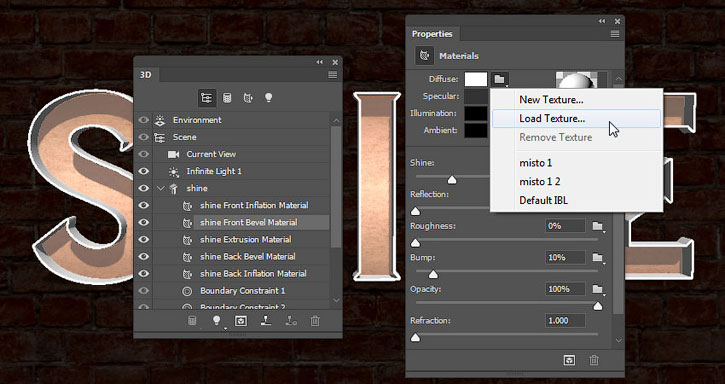The image size is (725, 384).
Task: Toggle visibility of Environment
Action: pyautogui.click(x=144, y=120)
